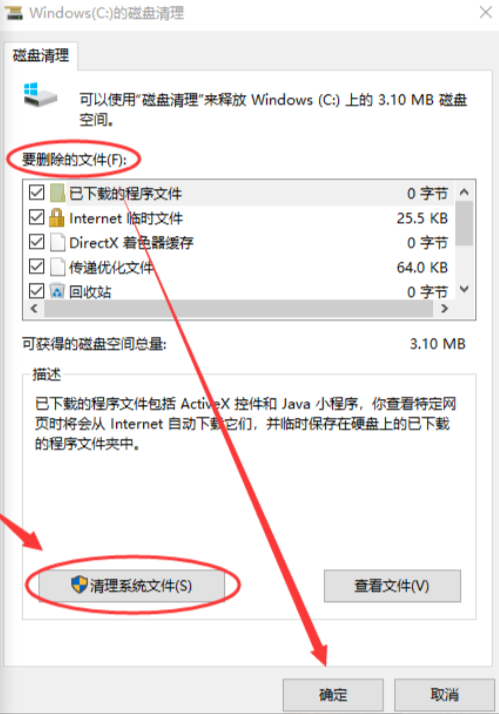Click the 取消 button

(x=444, y=695)
